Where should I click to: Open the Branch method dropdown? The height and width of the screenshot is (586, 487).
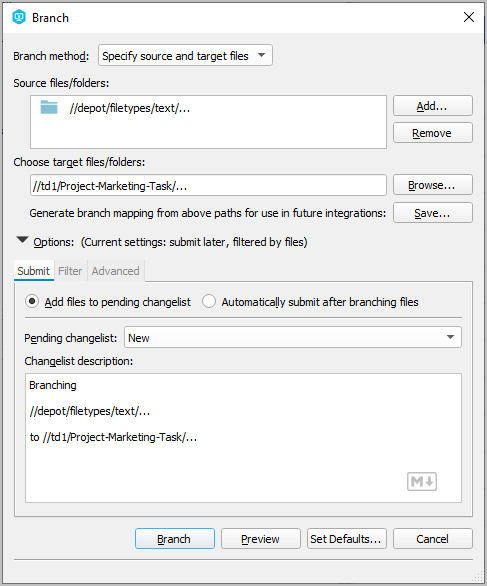click(185, 55)
